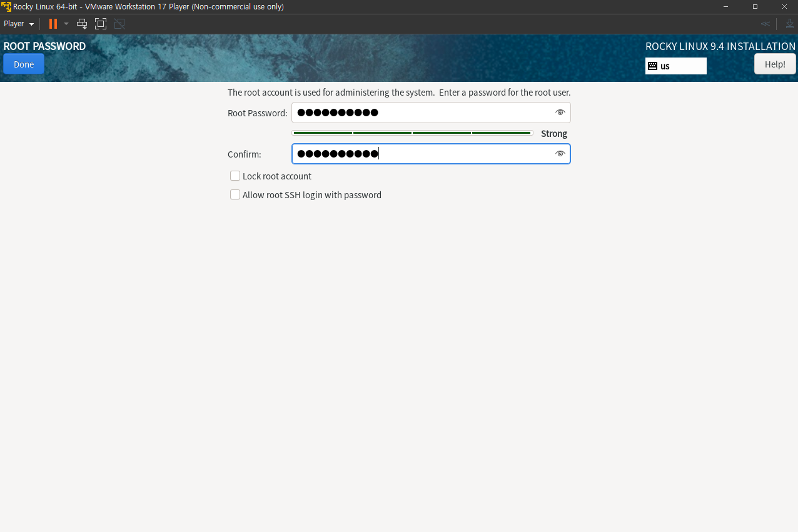Open the Player menu

19,24
